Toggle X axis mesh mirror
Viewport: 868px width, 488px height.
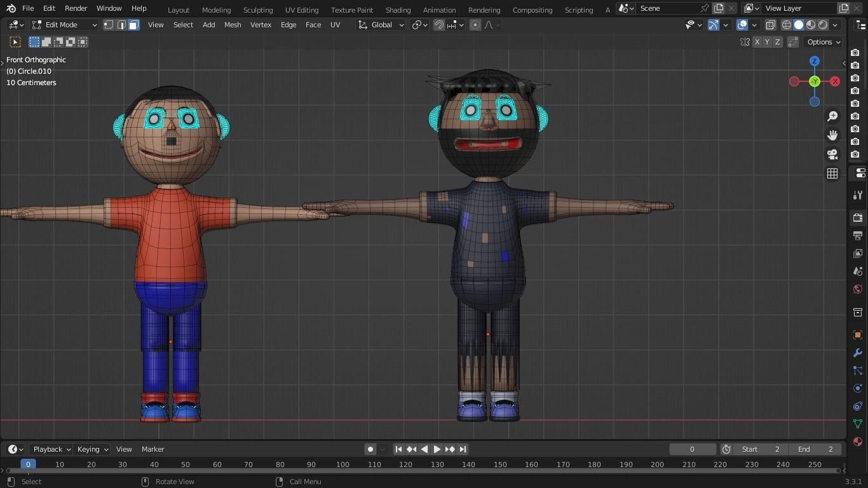pyautogui.click(x=757, y=42)
